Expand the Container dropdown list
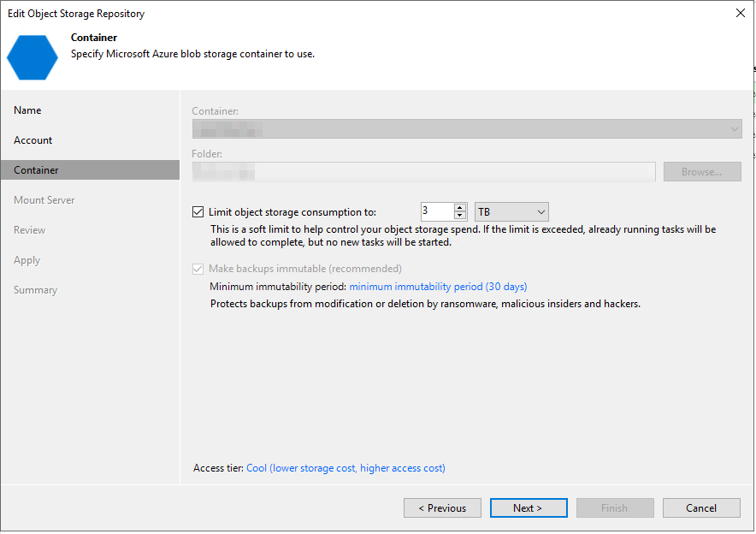Image resolution: width=756 pixels, height=534 pixels. [x=734, y=129]
